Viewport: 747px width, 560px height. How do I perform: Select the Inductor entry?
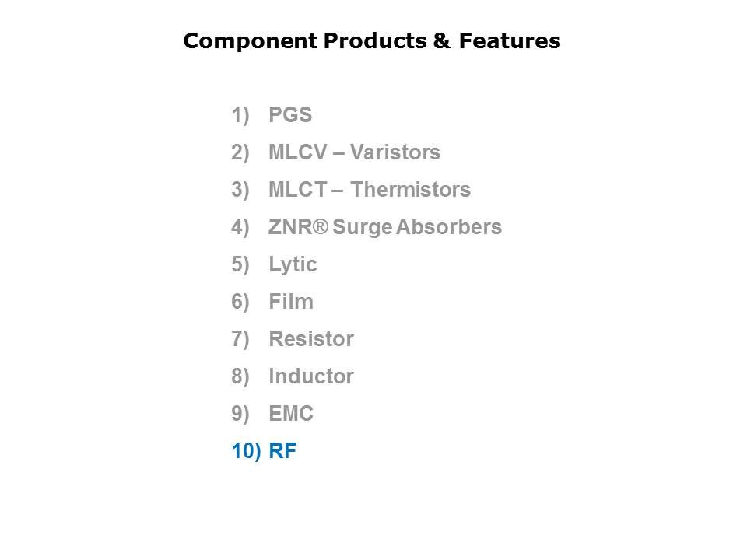click(311, 377)
